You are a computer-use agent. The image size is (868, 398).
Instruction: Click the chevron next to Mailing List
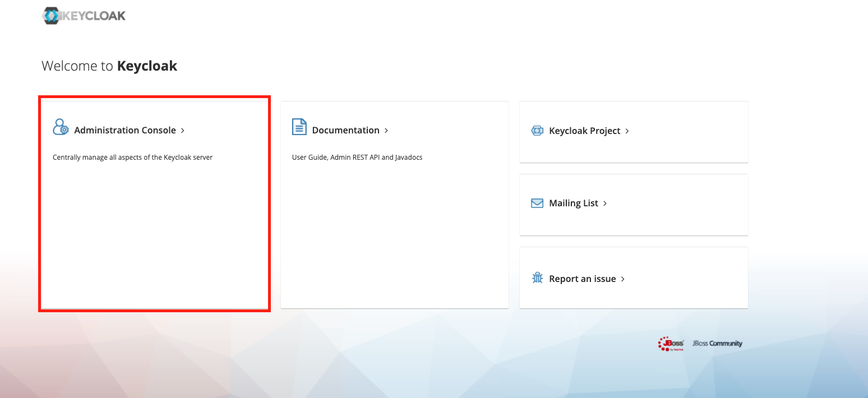click(x=605, y=203)
